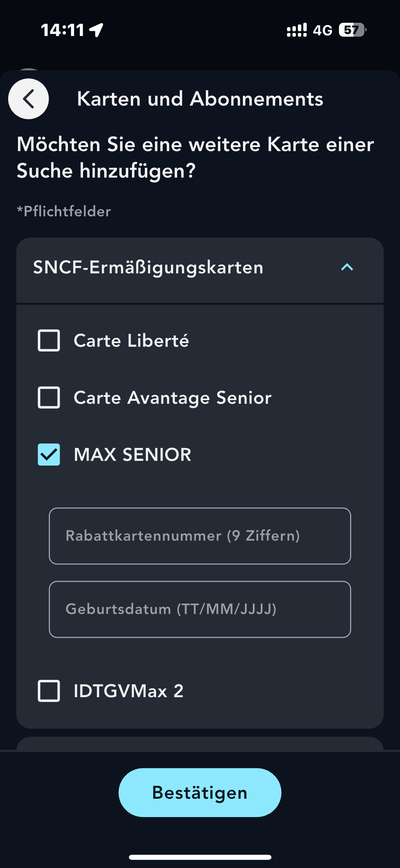Click the location arrow in status bar
The height and width of the screenshot is (868, 400).
click(96, 30)
